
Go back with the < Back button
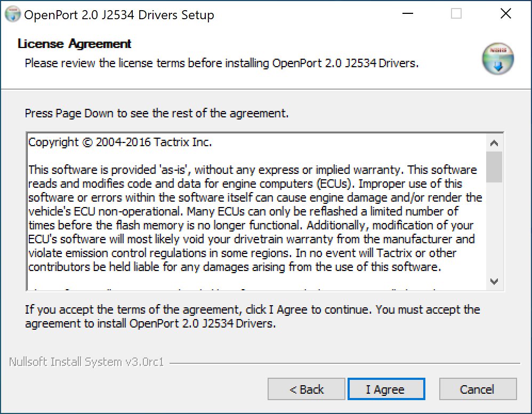[x=307, y=389]
